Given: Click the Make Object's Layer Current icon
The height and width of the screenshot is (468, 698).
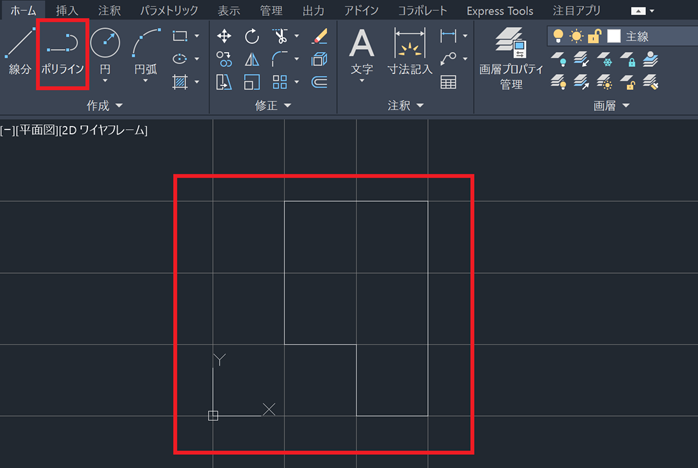Looking at the screenshot, I should [650, 59].
